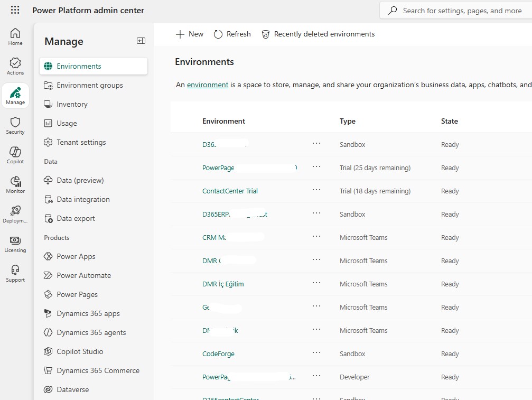The image size is (532, 400).
Task: Open Environment groups menu item
Action: (94, 85)
